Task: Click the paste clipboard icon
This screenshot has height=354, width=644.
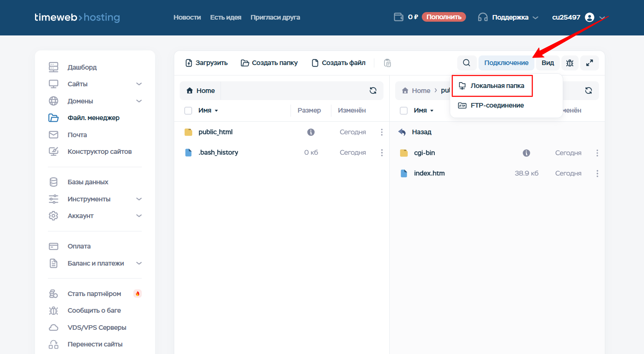Action: pyautogui.click(x=387, y=63)
